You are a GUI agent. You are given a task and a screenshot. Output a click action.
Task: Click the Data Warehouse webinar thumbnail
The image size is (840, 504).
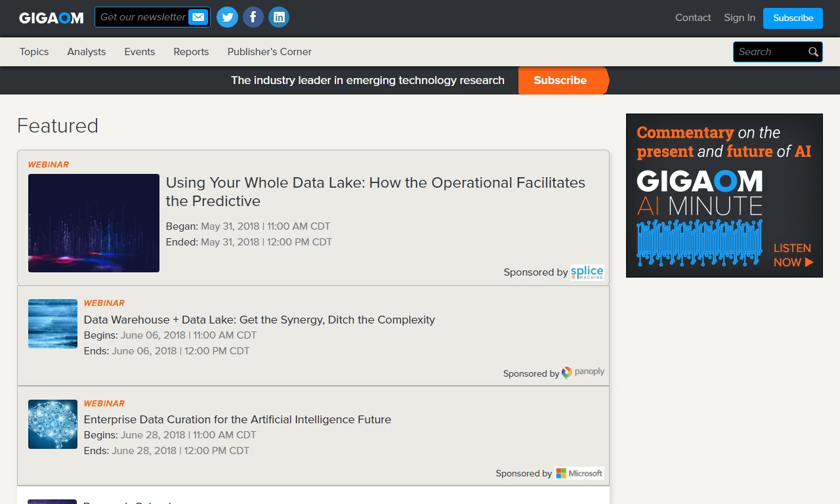(x=52, y=324)
